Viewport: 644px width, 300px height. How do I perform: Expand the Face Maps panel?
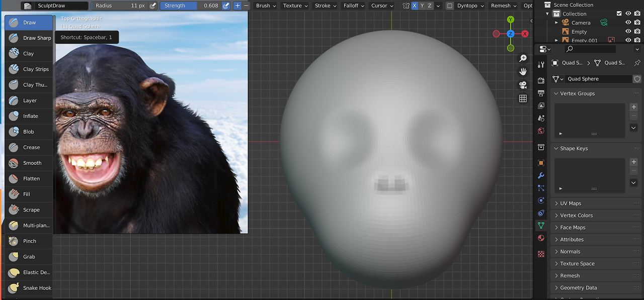click(x=596, y=228)
